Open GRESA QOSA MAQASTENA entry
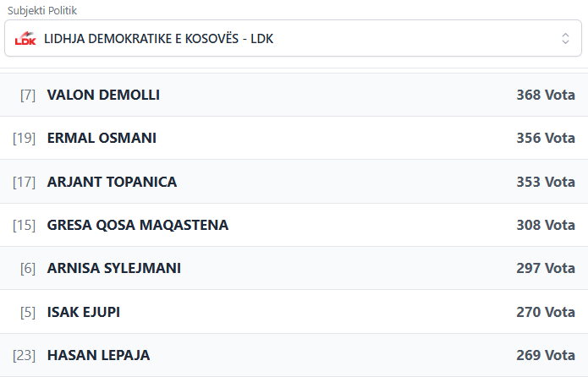 tap(138, 225)
